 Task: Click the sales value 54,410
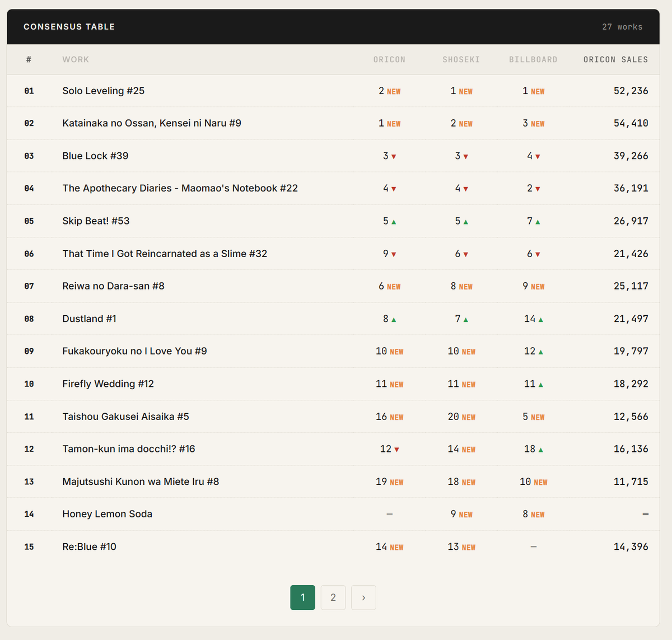[631, 123]
